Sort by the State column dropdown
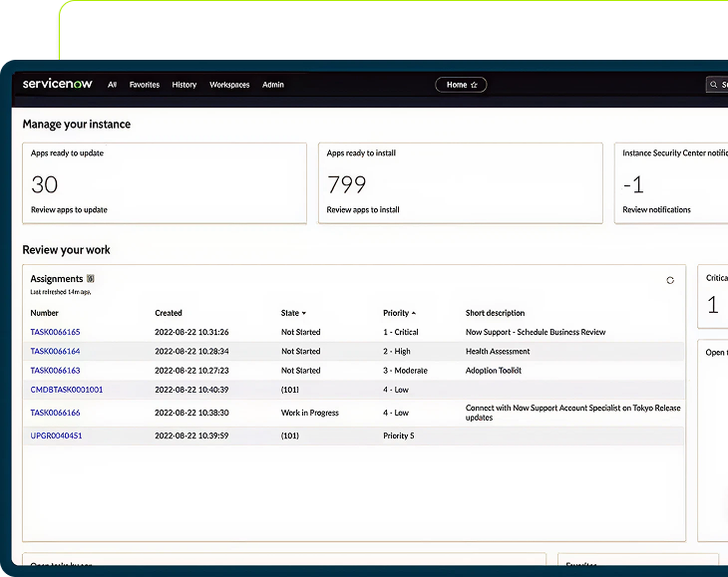The height and width of the screenshot is (577, 728). point(293,313)
